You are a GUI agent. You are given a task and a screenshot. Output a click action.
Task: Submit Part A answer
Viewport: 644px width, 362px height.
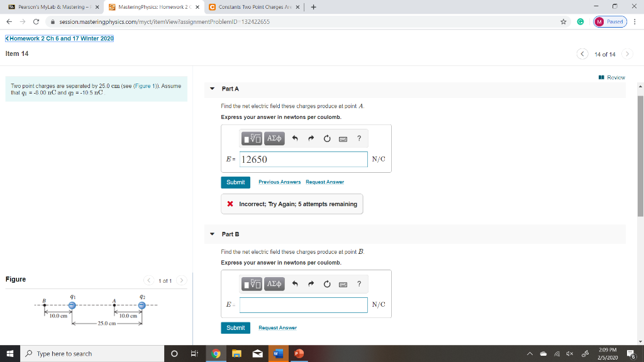235,182
